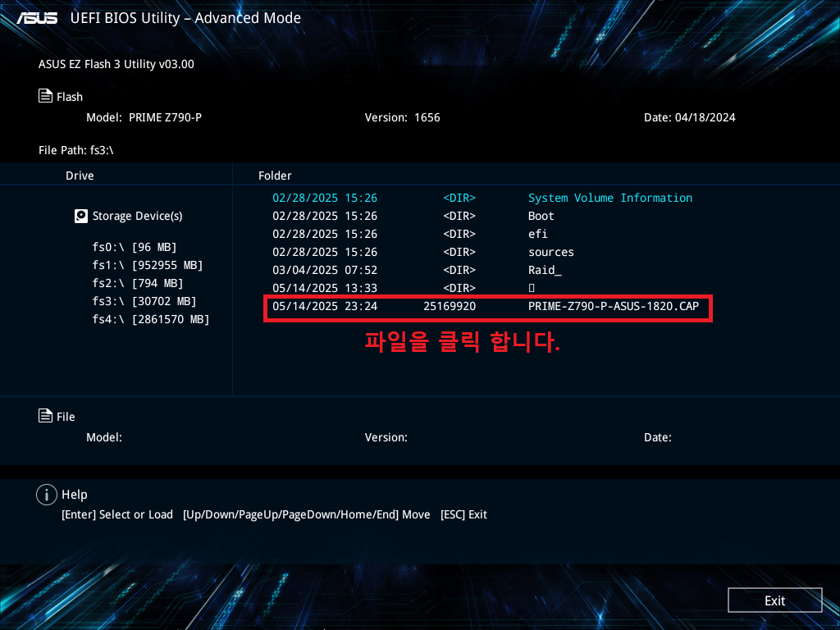Click the file size 25169920

coord(450,306)
